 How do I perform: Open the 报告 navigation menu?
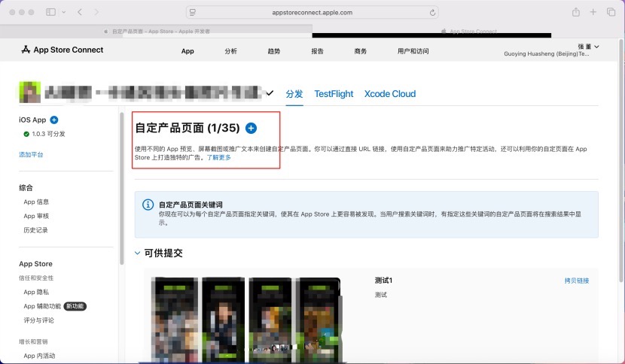(x=317, y=51)
